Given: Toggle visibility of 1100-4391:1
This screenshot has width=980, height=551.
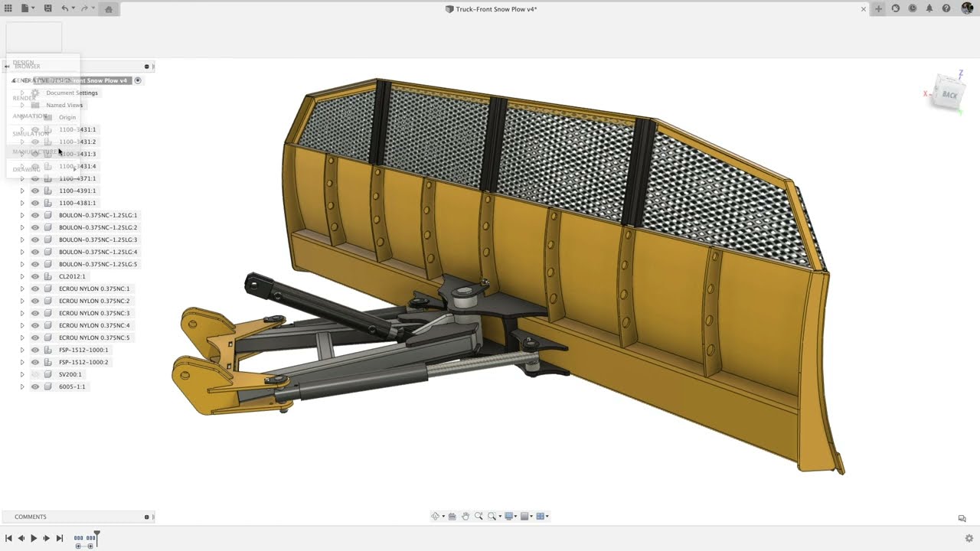Looking at the screenshot, I should pos(35,191).
